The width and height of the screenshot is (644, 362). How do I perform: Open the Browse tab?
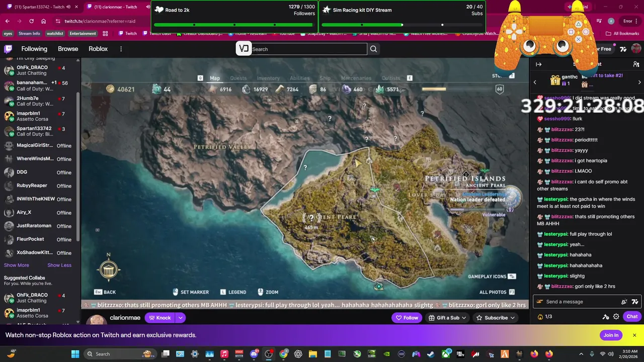coord(68,49)
